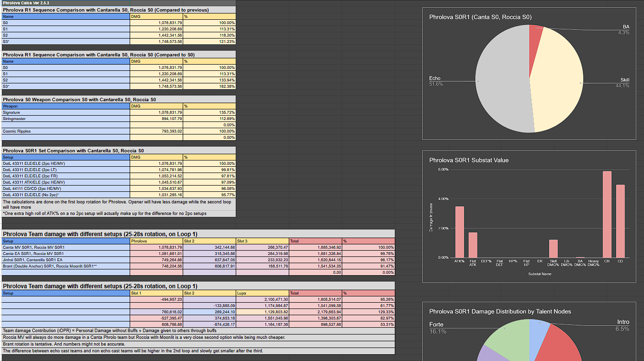
Task: Select the 'Brant rotation is tentative' note
Action: (x=198, y=344)
